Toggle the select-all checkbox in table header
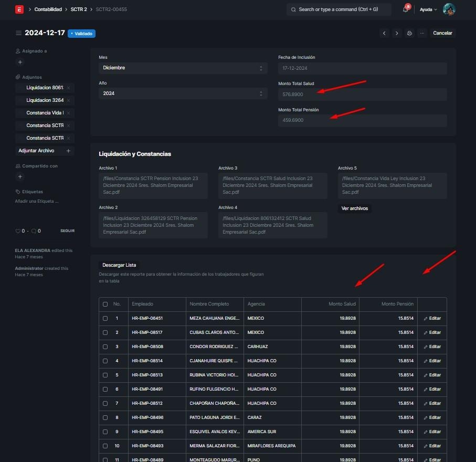476x462 pixels. point(105,304)
